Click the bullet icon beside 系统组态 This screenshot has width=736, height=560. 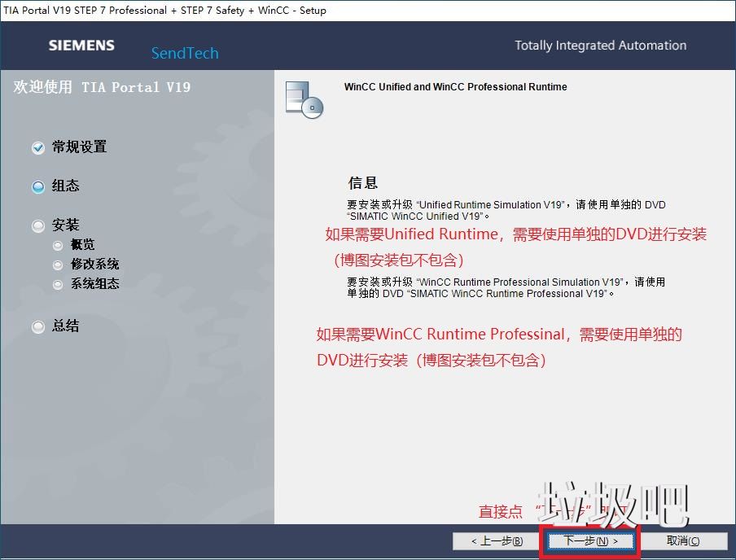click(57, 284)
